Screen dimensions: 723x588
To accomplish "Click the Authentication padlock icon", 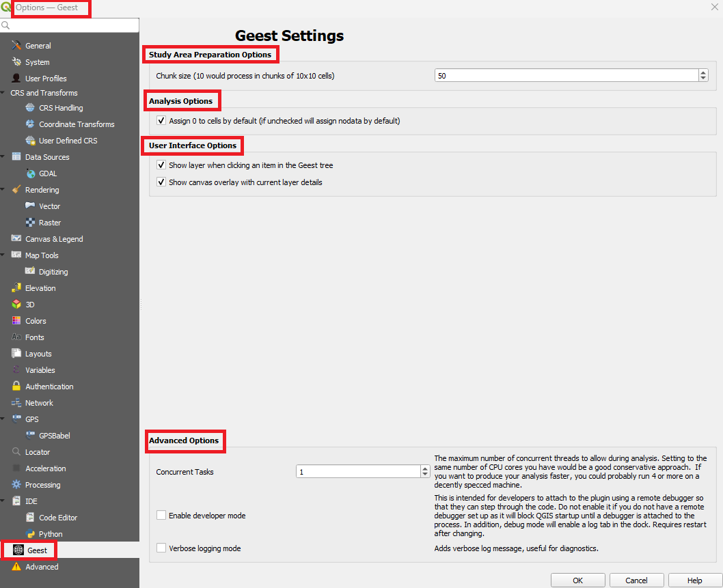I will click(x=16, y=386).
